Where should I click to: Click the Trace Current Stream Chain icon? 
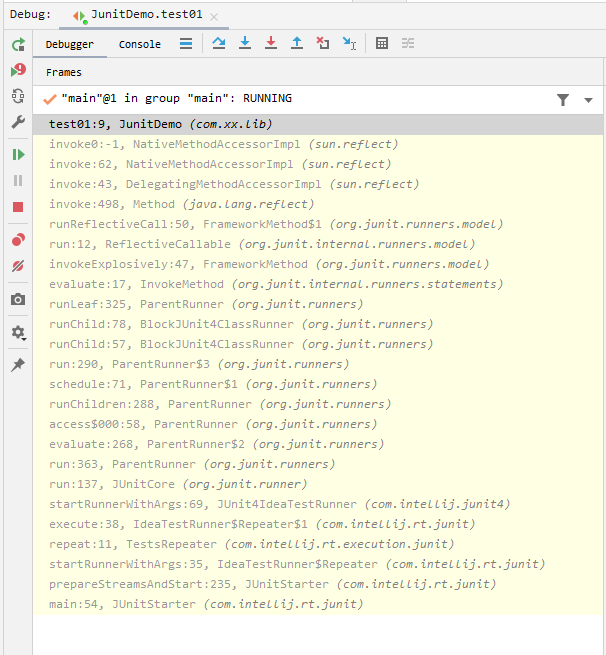(x=408, y=43)
